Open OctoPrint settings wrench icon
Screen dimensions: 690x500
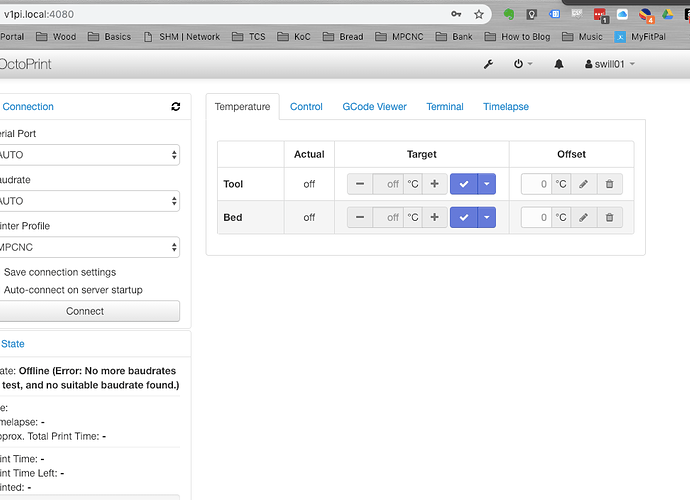(x=488, y=64)
